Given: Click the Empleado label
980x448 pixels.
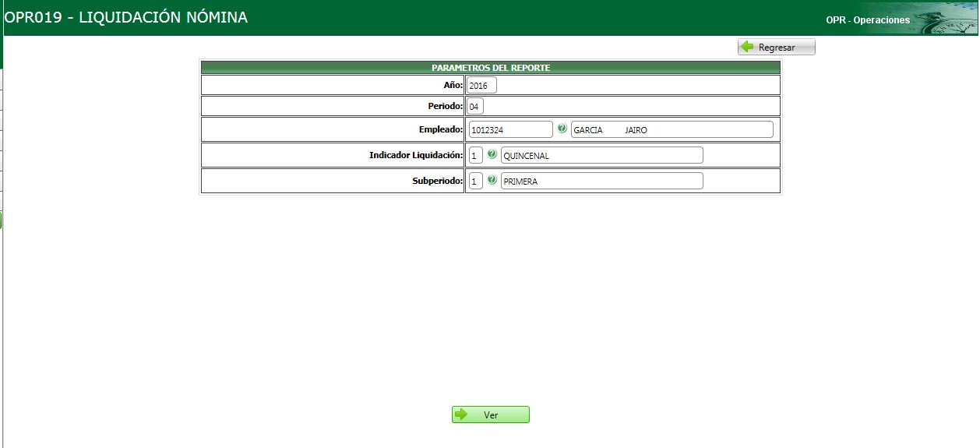Looking at the screenshot, I should pos(441,129).
